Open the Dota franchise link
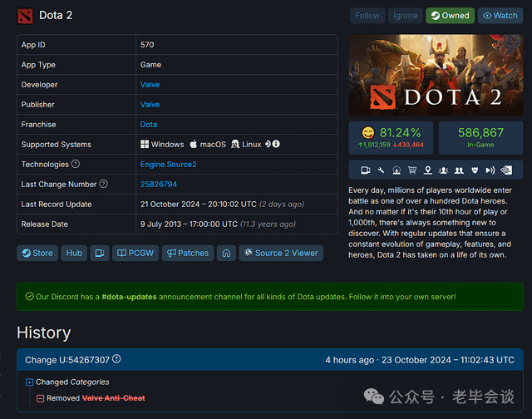The width and height of the screenshot is (532, 419). click(x=149, y=125)
